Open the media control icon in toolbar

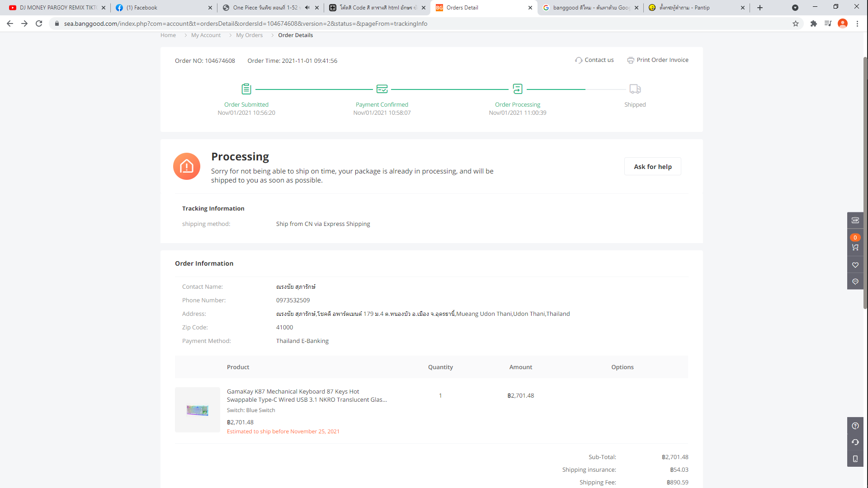point(828,23)
